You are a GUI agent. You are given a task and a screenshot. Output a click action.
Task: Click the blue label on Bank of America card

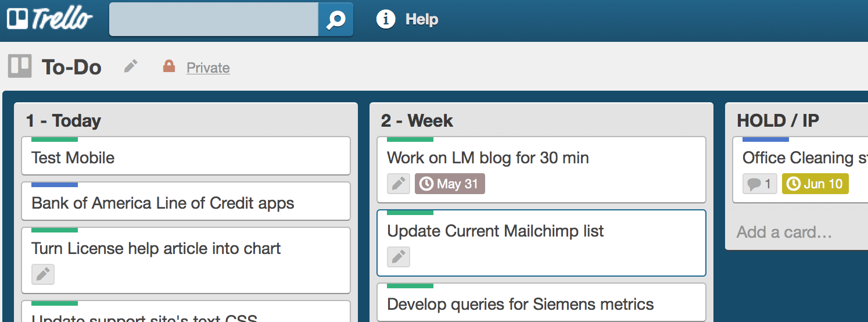(x=55, y=185)
